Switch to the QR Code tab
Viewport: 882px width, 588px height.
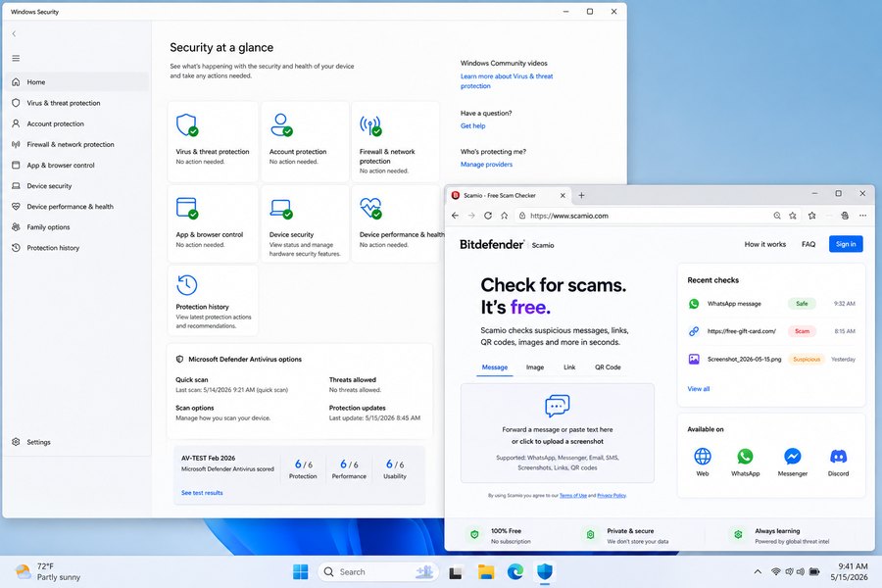click(x=608, y=367)
